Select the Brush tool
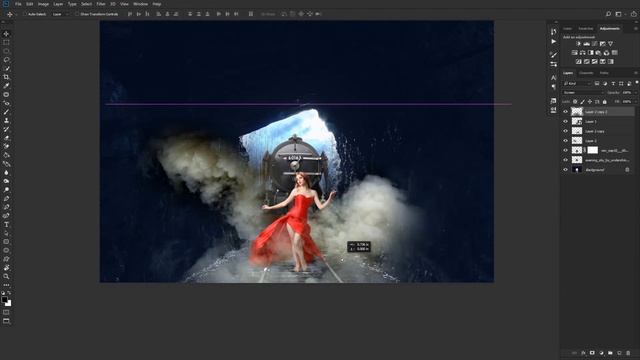This screenshot has width=640, height=360. [x=6, y=112]
